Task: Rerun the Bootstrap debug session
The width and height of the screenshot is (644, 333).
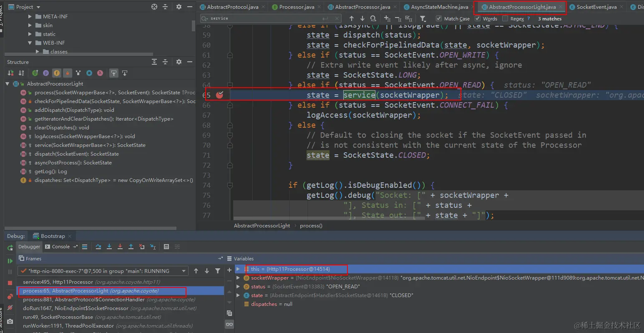Action: (x=10, y=248)
